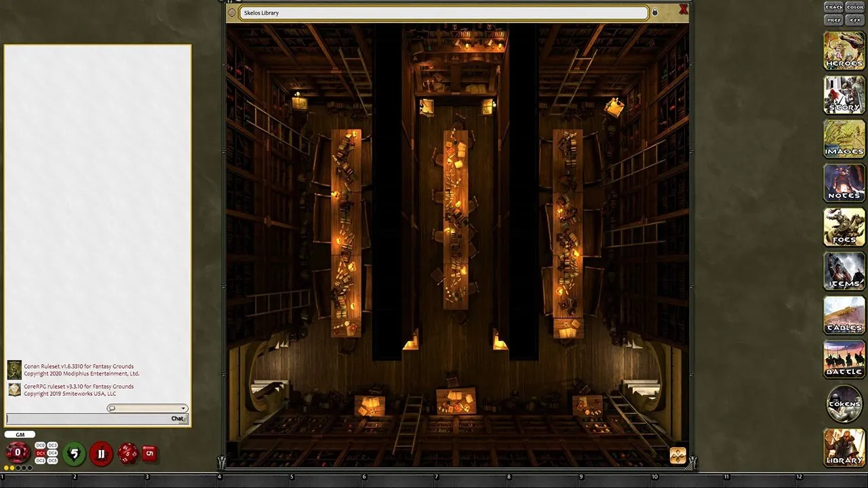Click the red doom pool counter
This screenshot has width=868, height=488.
pos(101,453)
